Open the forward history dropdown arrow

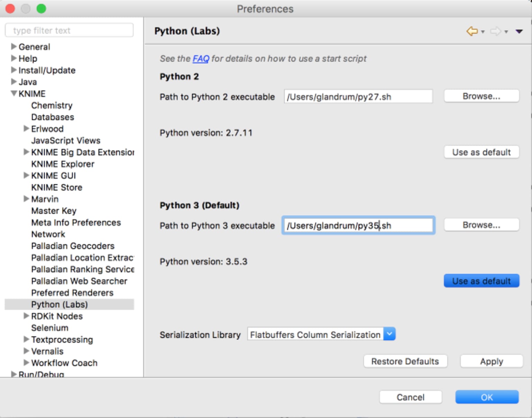coord(506,32)
